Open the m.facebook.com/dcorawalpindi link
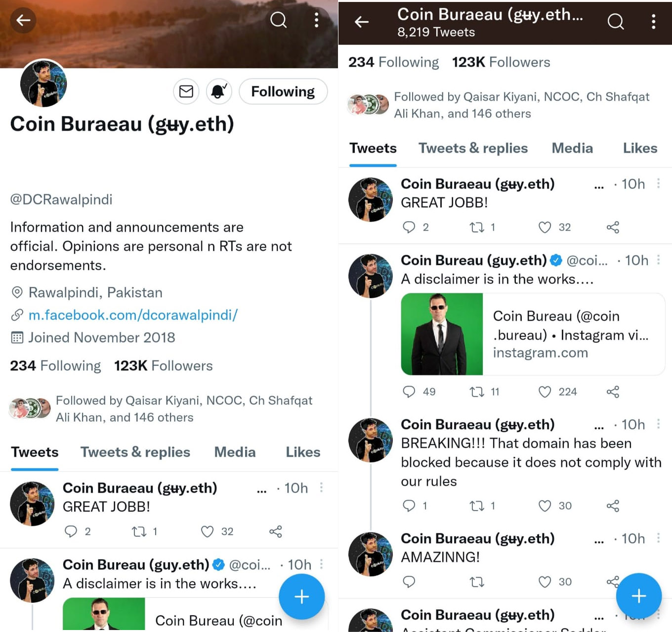Viewport: 672px width, 632px height. [133, 315]
